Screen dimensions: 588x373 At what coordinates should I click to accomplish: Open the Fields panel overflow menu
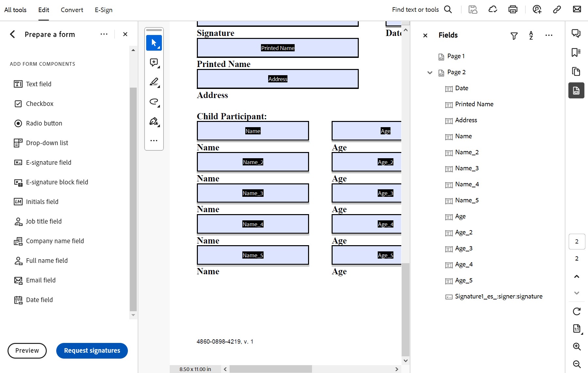(x=549, y=35)
